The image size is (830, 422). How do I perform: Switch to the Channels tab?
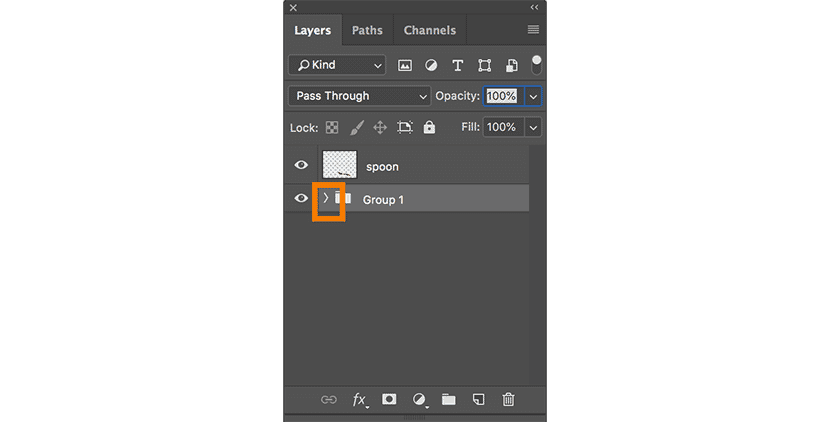[x=429, y=30]
